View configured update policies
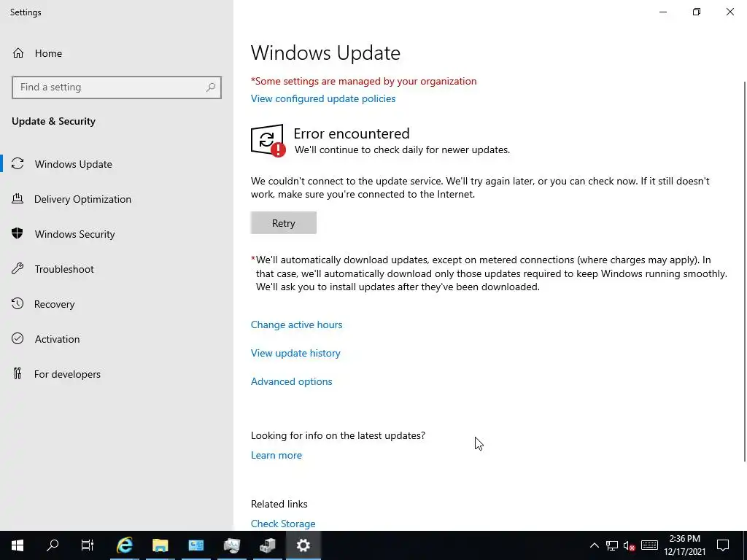747x560 pixels. pyautogui.click(x=323, y=98)
